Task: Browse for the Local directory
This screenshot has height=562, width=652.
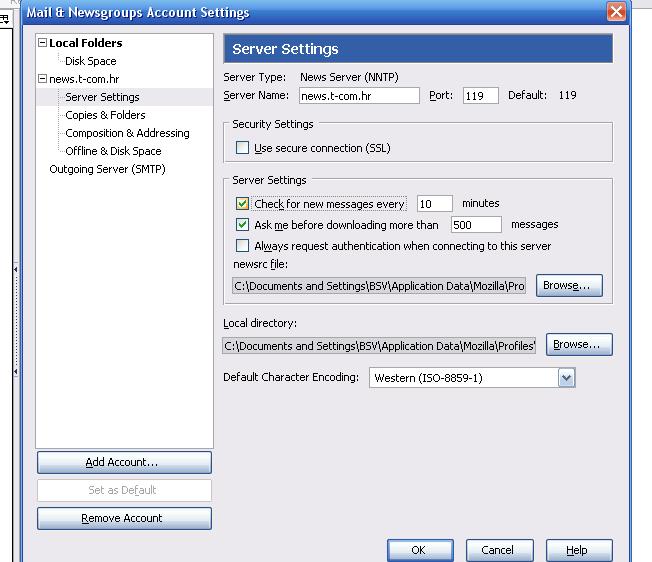Action: 579,345
